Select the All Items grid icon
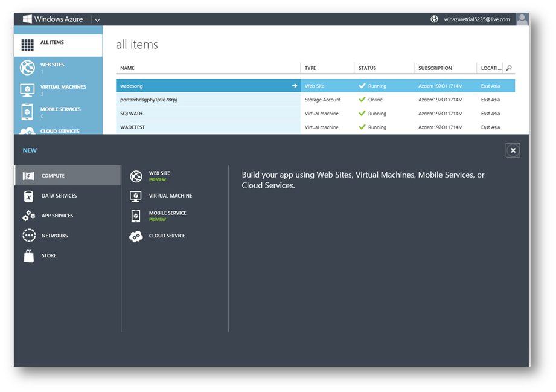The width and height of the screenshot is (556, 392). tap(27, 45)
